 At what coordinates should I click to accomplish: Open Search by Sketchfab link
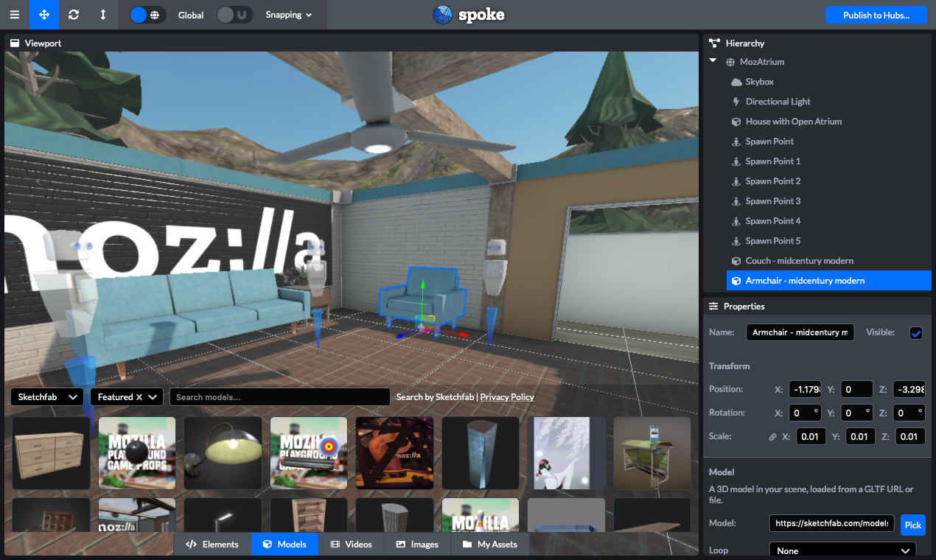[x=436, y=397]
